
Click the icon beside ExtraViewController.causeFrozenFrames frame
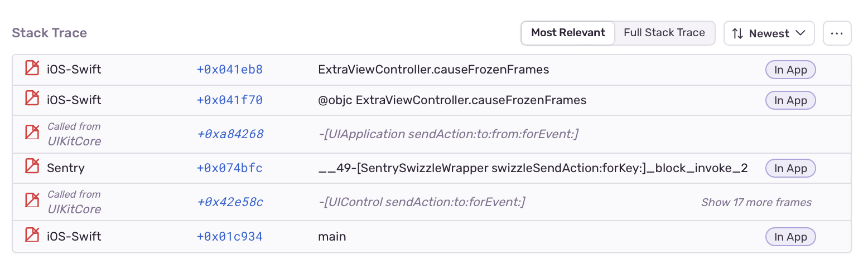[32, 70]
